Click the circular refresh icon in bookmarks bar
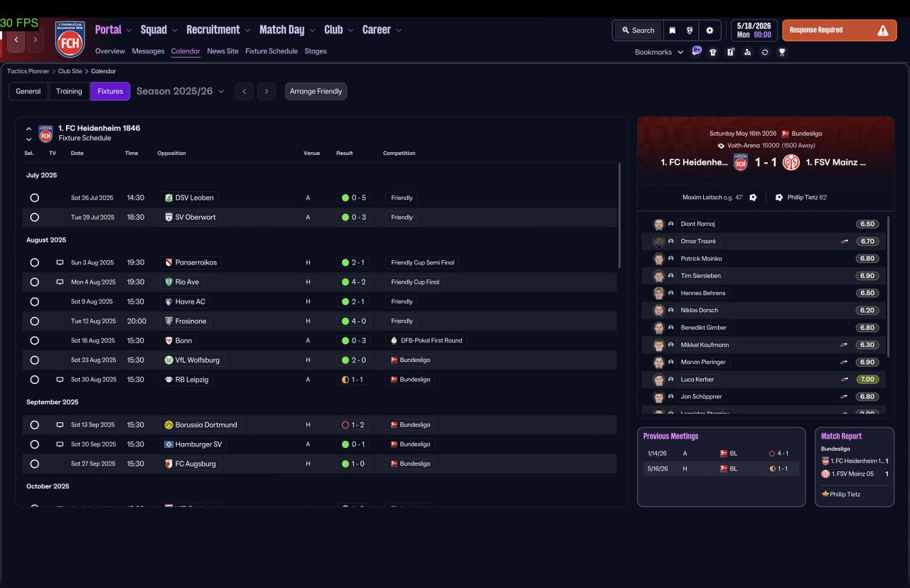Viewport: 910px width, 588px height. click(x=765, y=52)
